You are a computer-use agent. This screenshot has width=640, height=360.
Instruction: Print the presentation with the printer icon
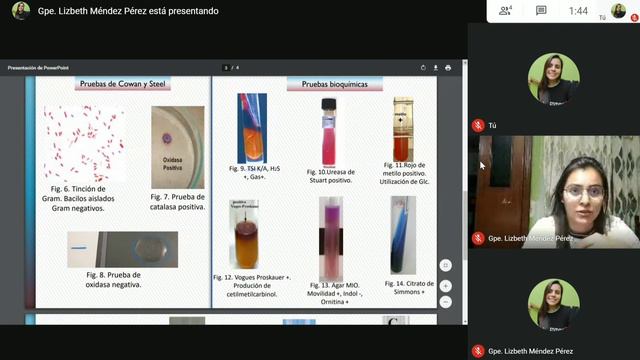pyautogui.click(x=448, y=68)
